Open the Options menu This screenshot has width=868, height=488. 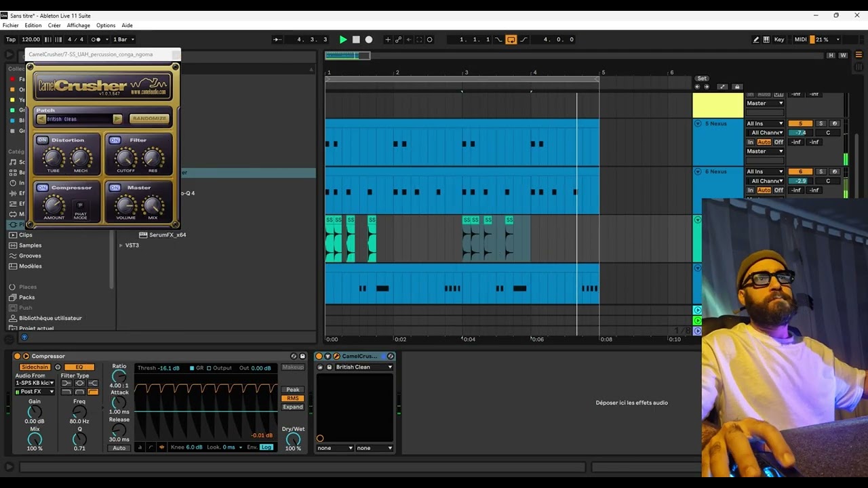click(x=106, y=25)
